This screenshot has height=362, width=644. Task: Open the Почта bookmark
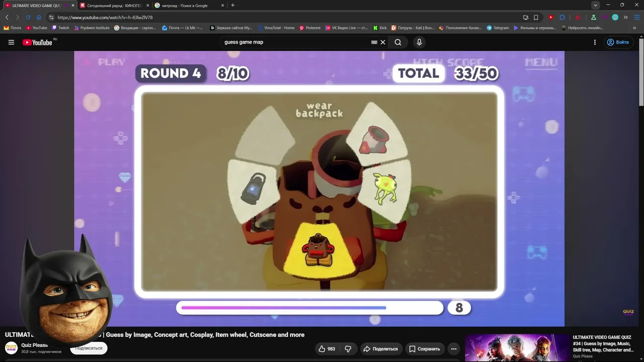[13, 28]
